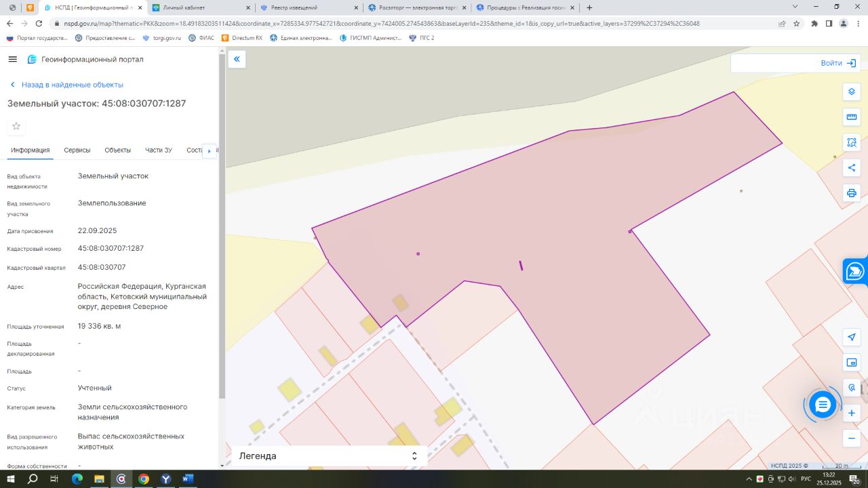Open the Directum RX bookmark
Screen dimensions: 868x488
coord(242,38)
